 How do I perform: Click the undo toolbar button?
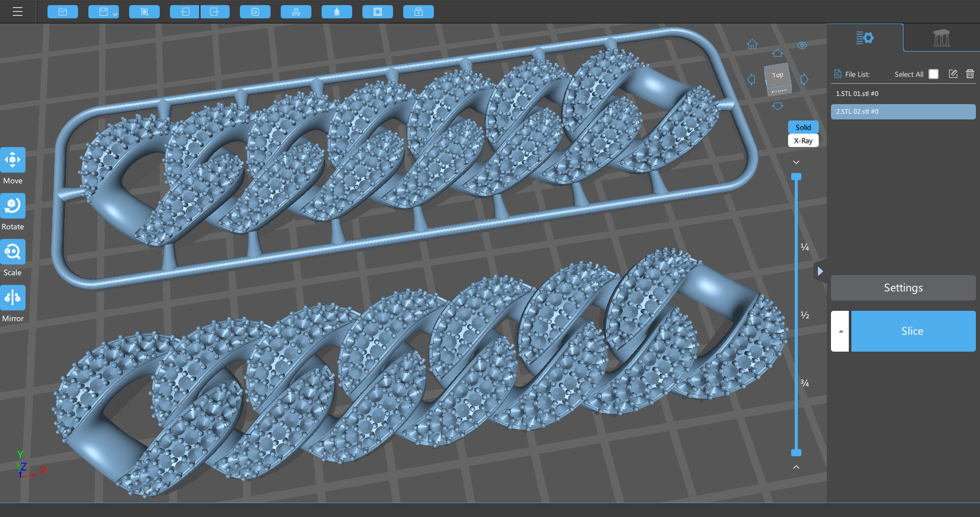tap(185, 12)
